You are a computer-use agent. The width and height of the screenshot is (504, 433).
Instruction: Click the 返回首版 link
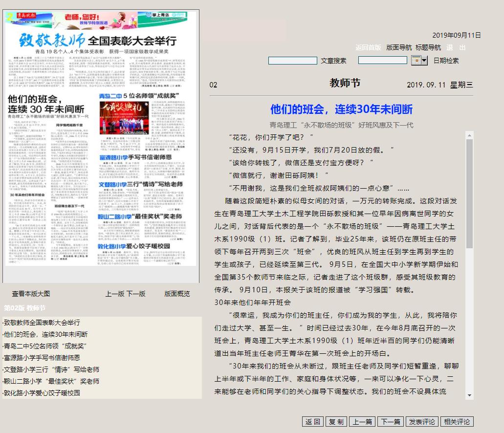pos(368,47)
